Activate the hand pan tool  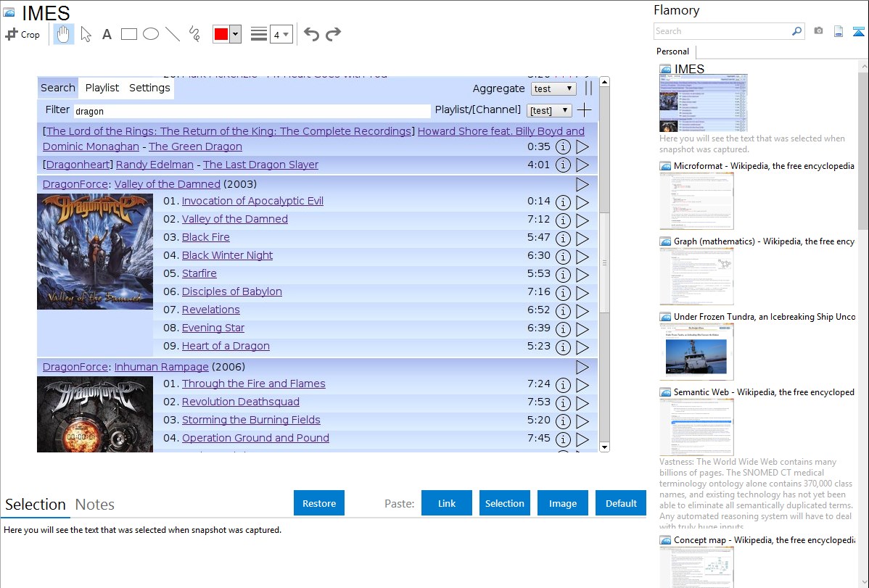click(x=64, y=34)
